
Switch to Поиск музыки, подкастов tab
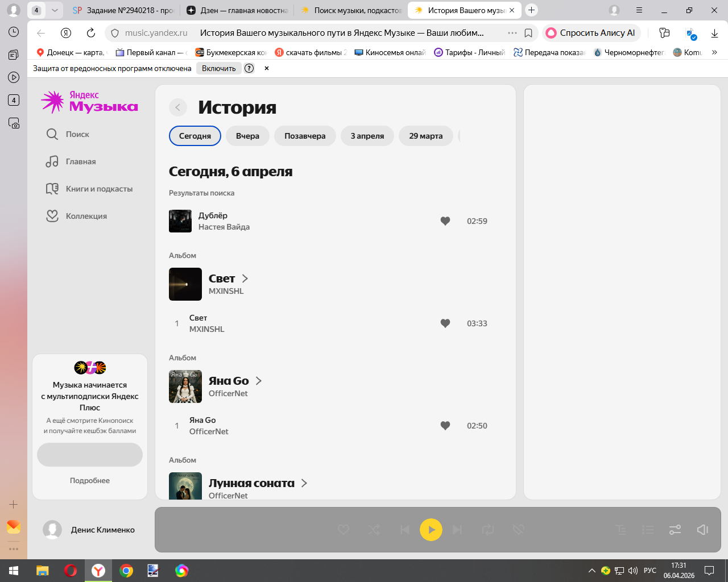click(351, 10)
